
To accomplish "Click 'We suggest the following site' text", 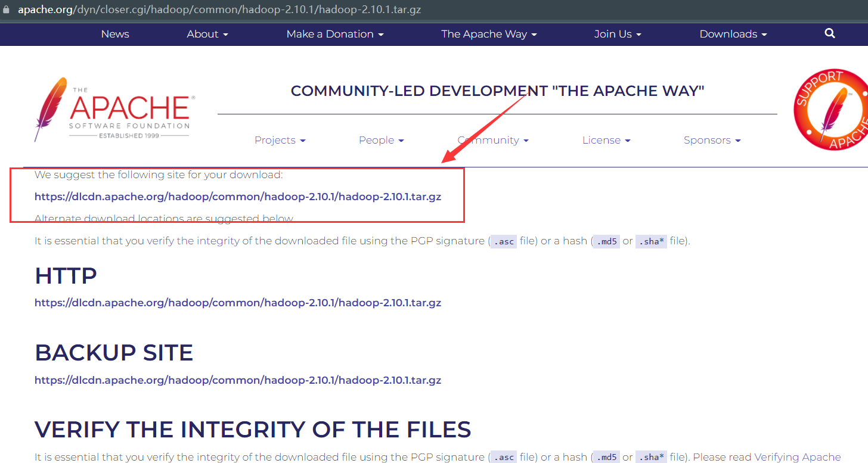I will pos(159,175).
